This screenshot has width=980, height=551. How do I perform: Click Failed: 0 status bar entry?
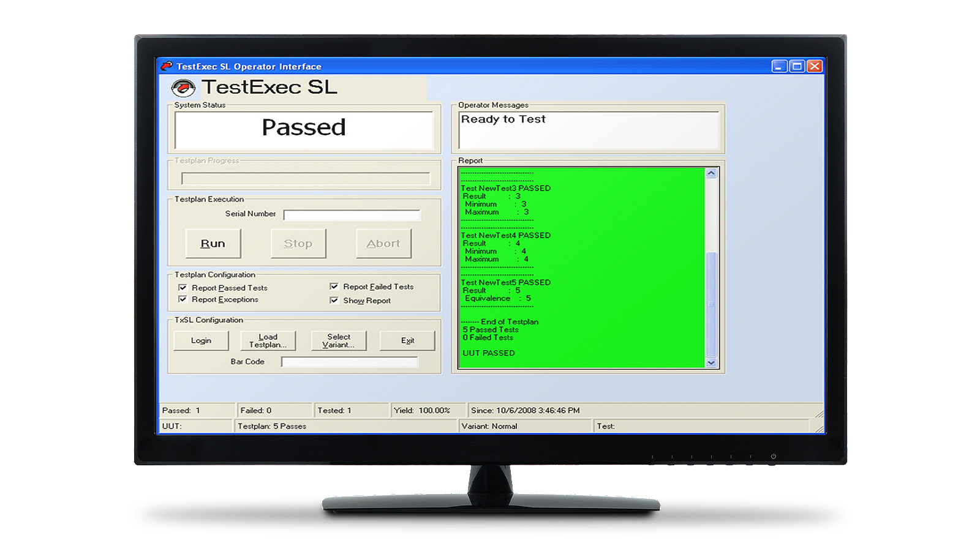point(275,411)
